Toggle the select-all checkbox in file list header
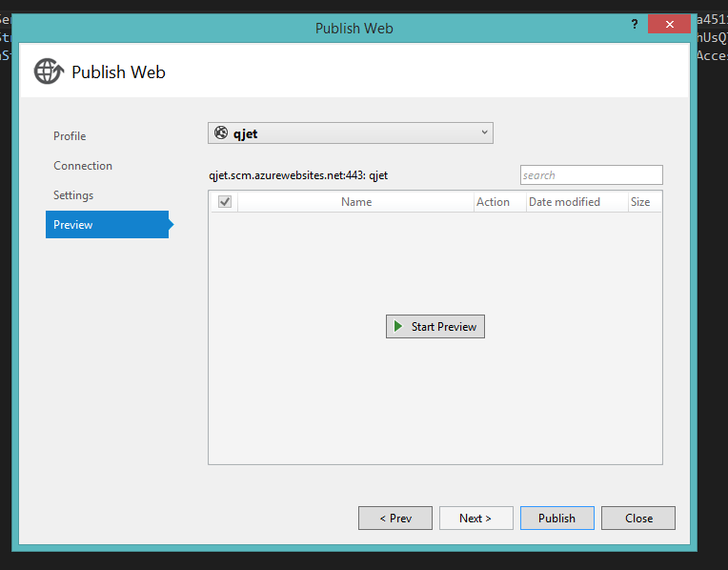 (225, 202)
